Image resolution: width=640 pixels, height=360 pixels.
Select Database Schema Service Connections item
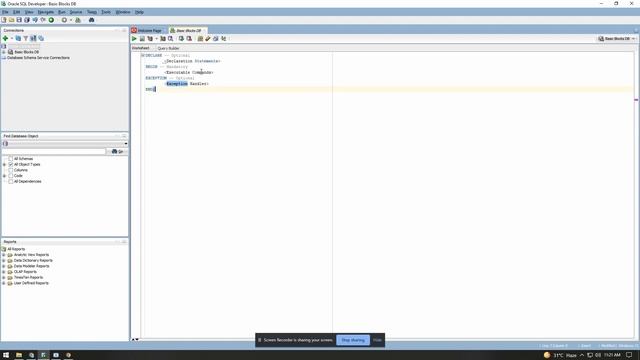38,58
